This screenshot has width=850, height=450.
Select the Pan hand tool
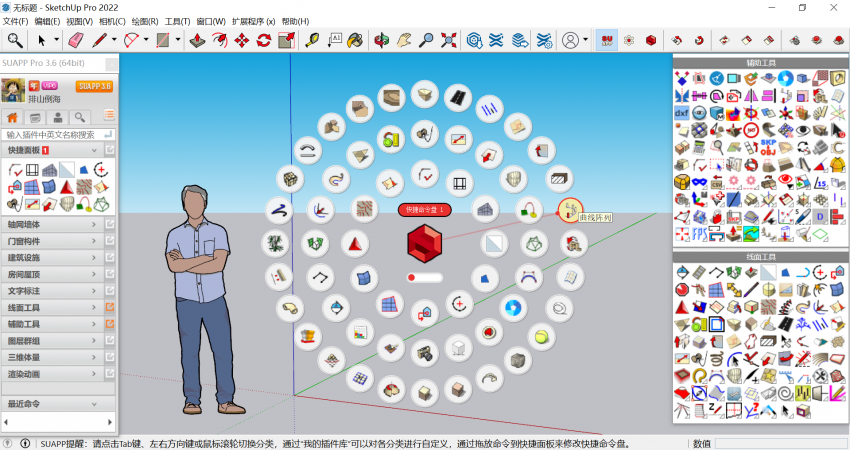(404, 40)
